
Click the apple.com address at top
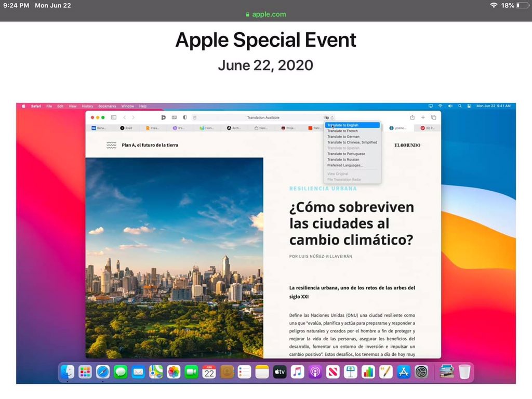pyautogui.click(x=265, y=14)
